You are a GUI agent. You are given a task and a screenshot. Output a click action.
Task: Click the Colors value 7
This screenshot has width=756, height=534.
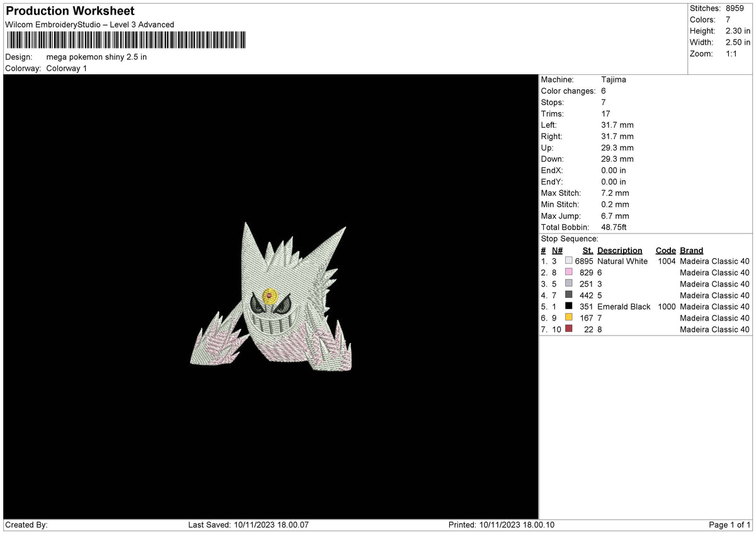coord(728,20)
